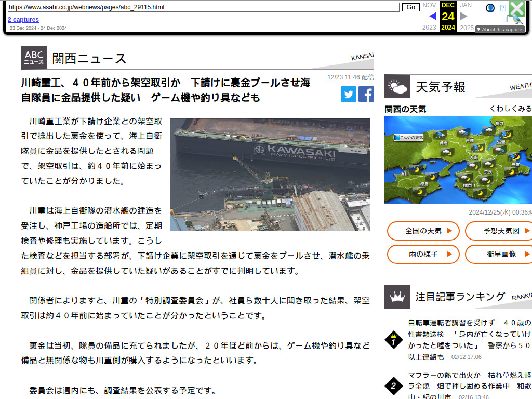This screenshot has height=399, width=532.
Task: Go to previous capture with blue arrow
Action: [433, 16]
